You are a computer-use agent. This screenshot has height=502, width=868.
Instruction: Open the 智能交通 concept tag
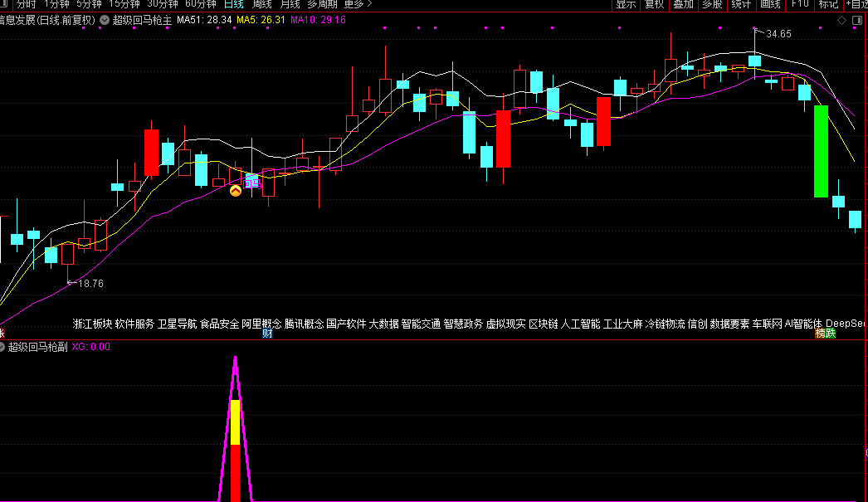pos(421,324)
